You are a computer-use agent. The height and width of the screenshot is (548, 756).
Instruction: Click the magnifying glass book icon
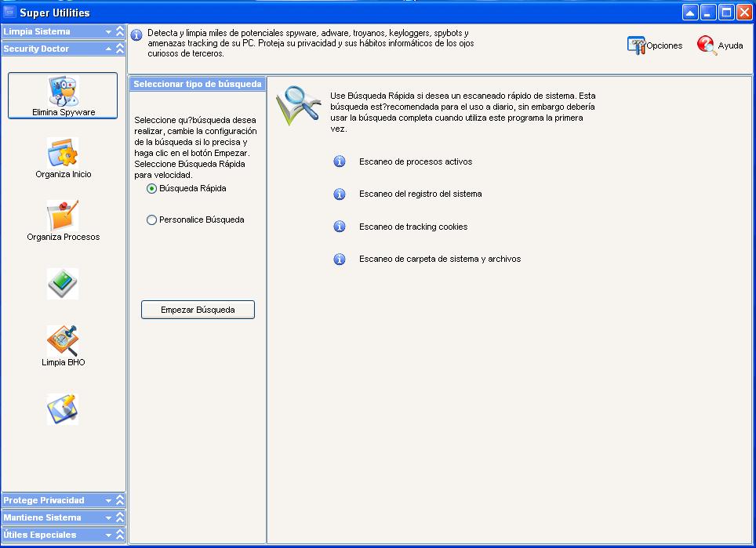[x=299, y=105]
